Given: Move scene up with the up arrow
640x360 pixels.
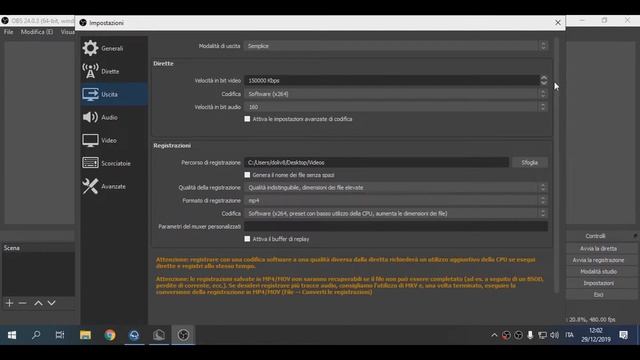Looking at the screenshot, I should [38, 303].
